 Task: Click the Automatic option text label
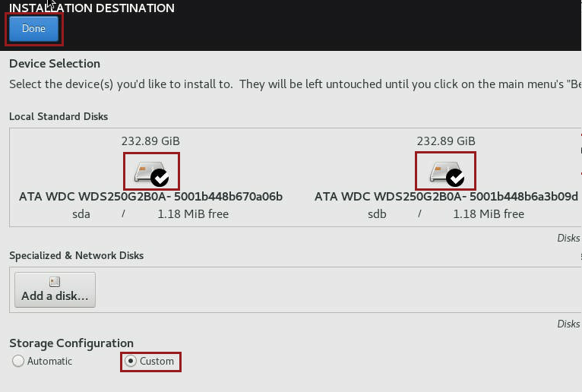49,361
